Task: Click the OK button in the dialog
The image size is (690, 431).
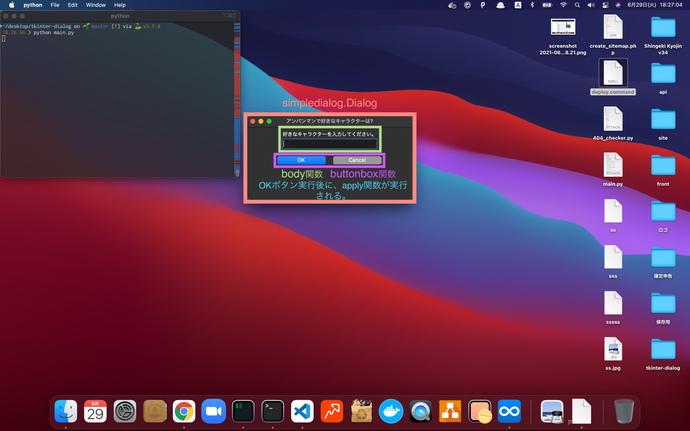Action: [301, 160]
